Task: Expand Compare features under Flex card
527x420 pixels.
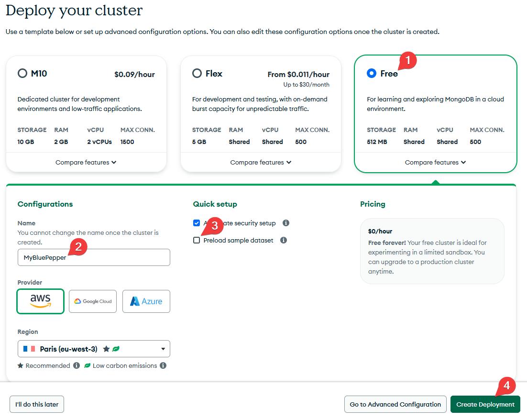Action: click(261, 163)
